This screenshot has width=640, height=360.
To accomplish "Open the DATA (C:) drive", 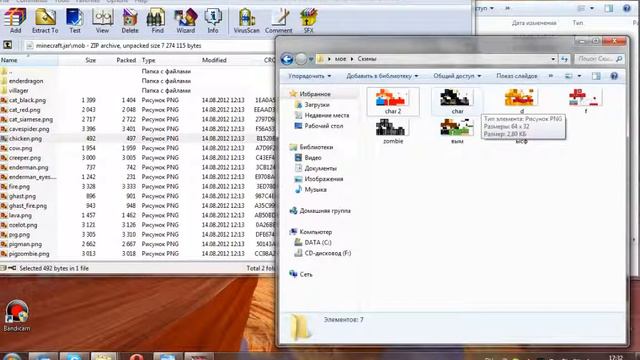I will pos(318,242).
